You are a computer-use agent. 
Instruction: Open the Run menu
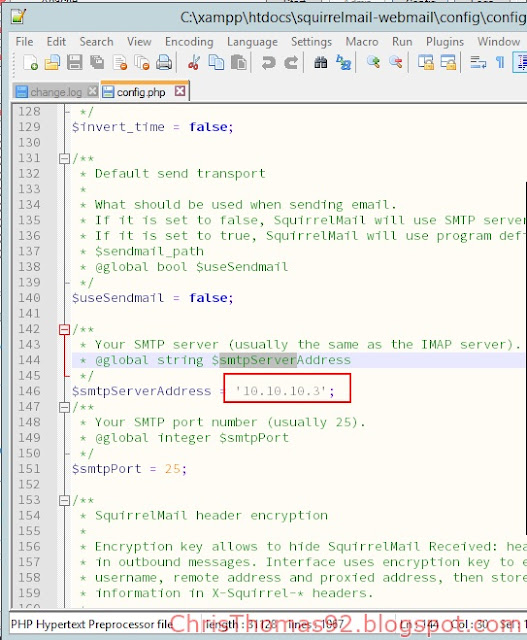402,42
